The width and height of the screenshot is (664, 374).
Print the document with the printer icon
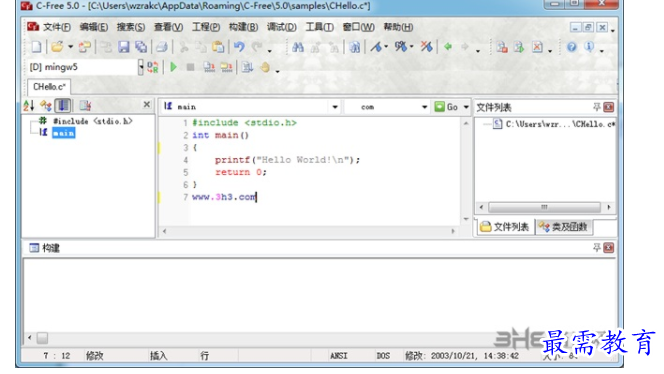pos(161,47)
